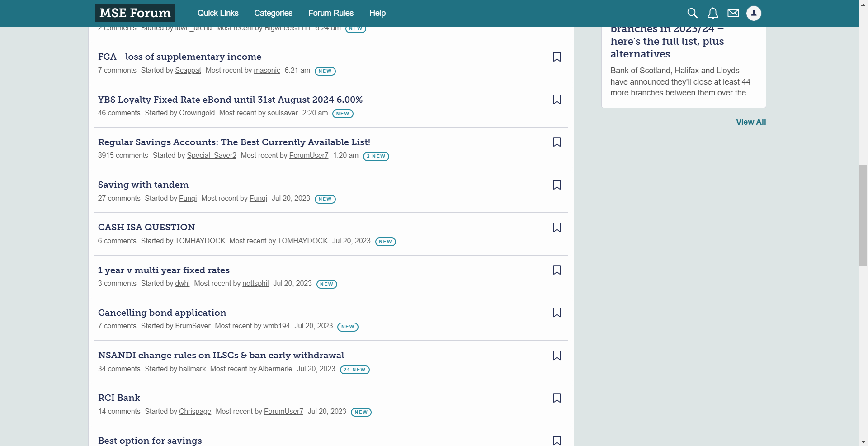Open 1 year v multi year fixed rates
This screenshot has height=446, width=868.
tap(164, 270)
